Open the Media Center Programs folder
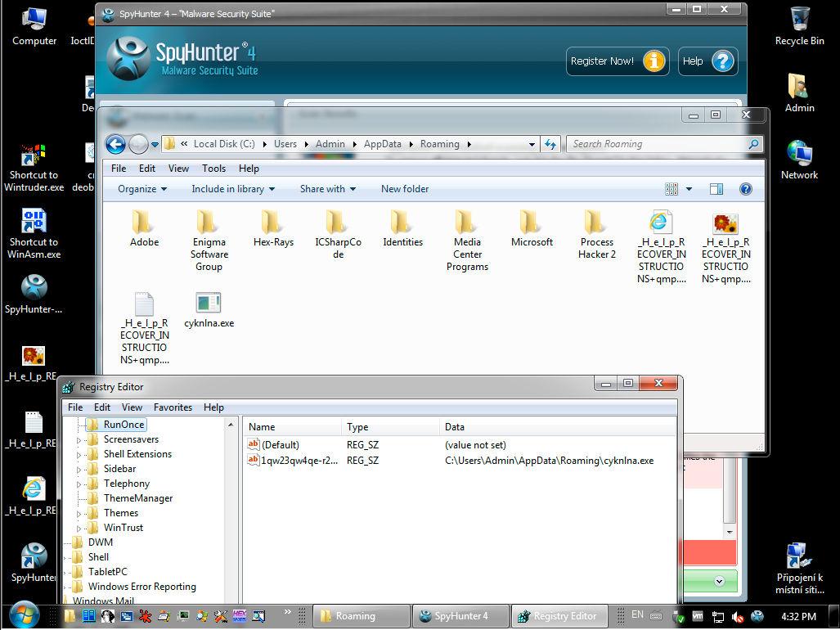 [x=467, y=241]
